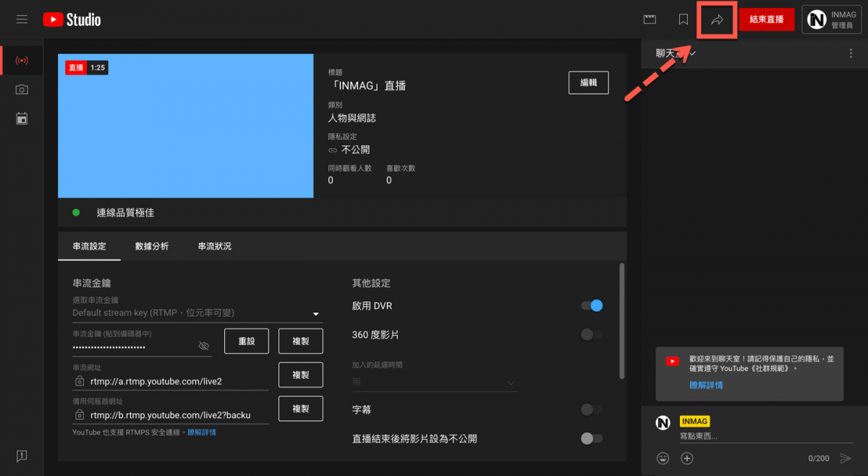Expand the 聊天室 chat dropdown
The height and width of the screenshot is (476, 868).
pyautogui.click(x=676, y=54)
